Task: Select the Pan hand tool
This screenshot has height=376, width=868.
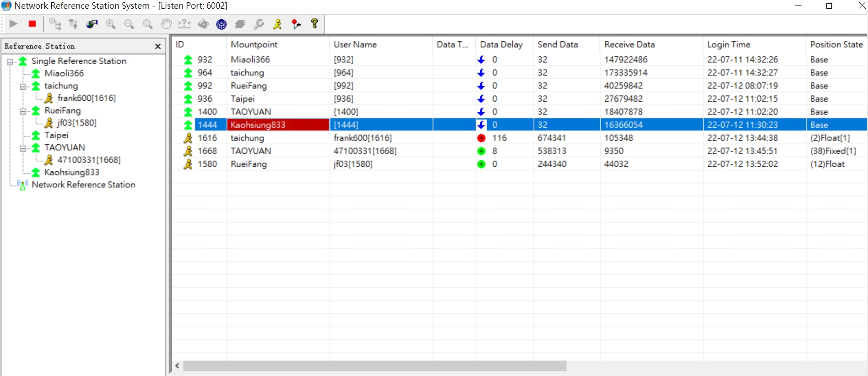Action: tap(166, 24)
